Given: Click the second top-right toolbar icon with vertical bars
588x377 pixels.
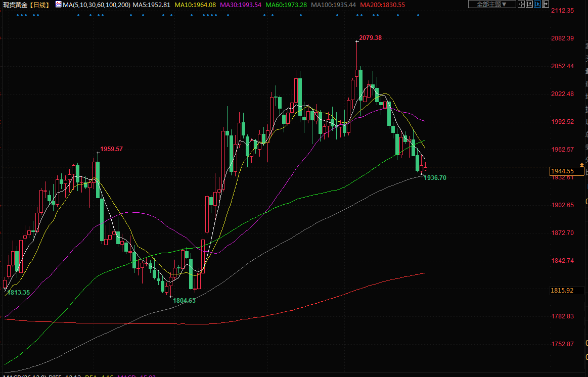Looking at the screenshot, I should point(529,4).
